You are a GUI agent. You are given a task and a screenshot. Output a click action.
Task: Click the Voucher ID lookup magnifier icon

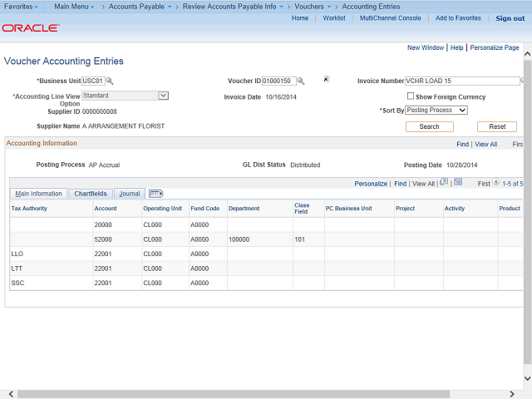coord(301,81)
